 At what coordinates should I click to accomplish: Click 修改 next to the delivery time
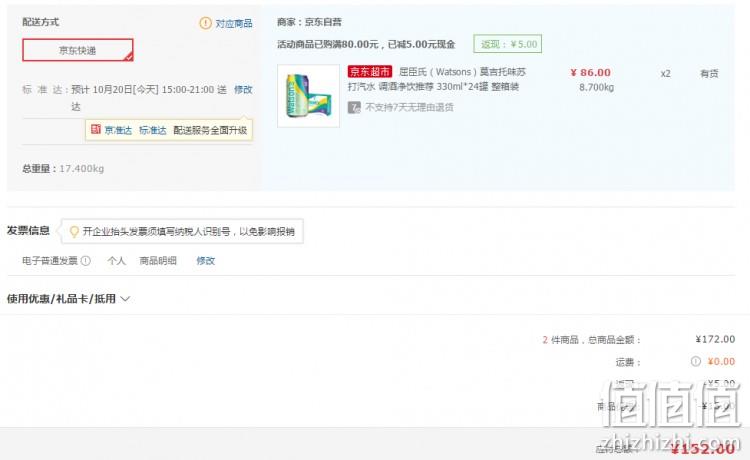243,89
